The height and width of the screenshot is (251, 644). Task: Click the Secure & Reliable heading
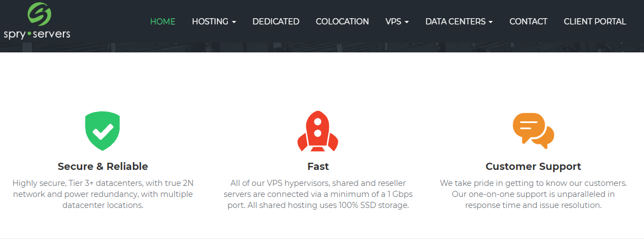coord(103,167)
